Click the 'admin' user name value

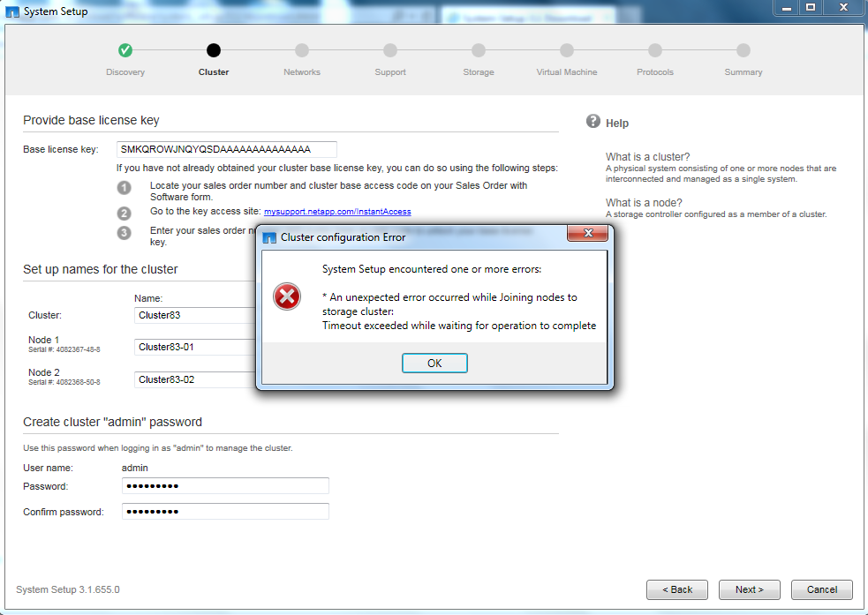click(134, 468)
